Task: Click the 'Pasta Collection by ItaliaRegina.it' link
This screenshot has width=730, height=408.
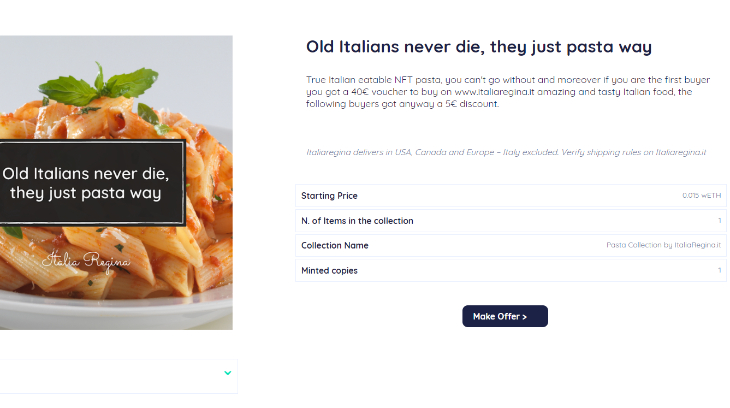Action: [x=663, y=245]
